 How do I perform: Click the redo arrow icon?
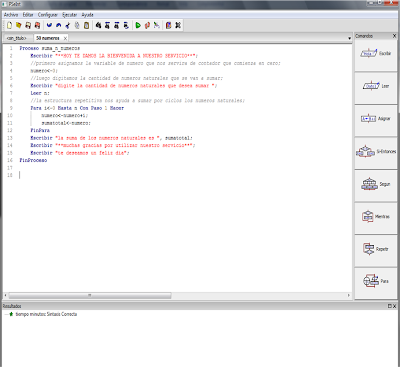59,25
